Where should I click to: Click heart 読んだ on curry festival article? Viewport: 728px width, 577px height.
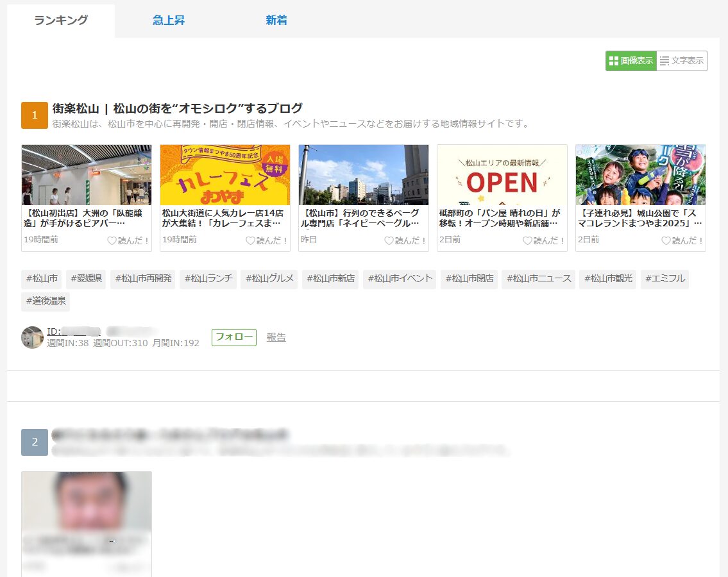(267, 240)
